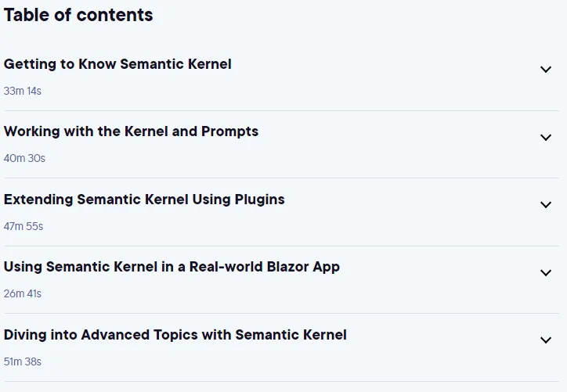Open Extending Semantic Kernel Using Plugins module title
The image size is (567, 392).
(144, 200)
